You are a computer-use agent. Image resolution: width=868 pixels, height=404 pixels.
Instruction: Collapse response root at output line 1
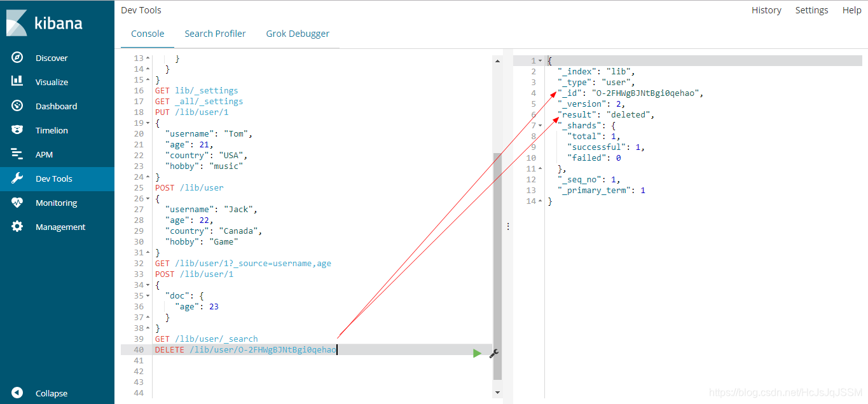click(541, 61)
